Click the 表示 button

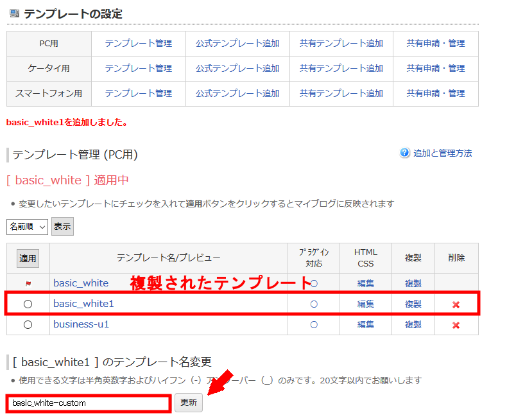tap(62, 226)
